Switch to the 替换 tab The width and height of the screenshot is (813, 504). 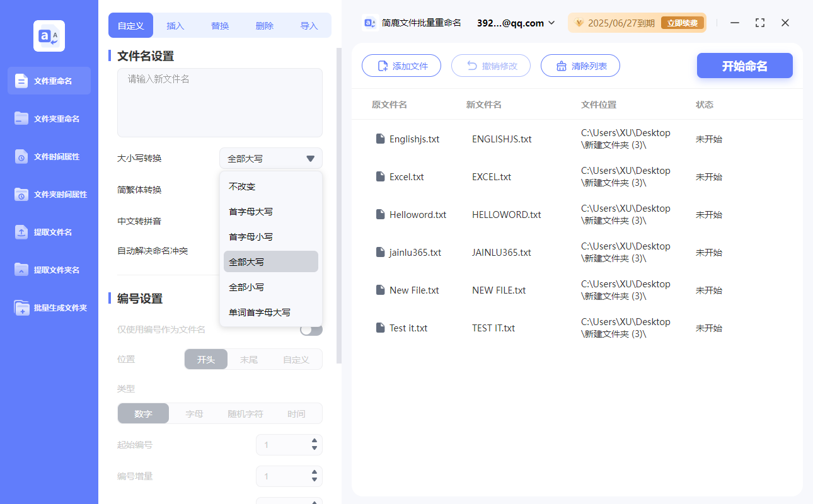click(219, 25)
